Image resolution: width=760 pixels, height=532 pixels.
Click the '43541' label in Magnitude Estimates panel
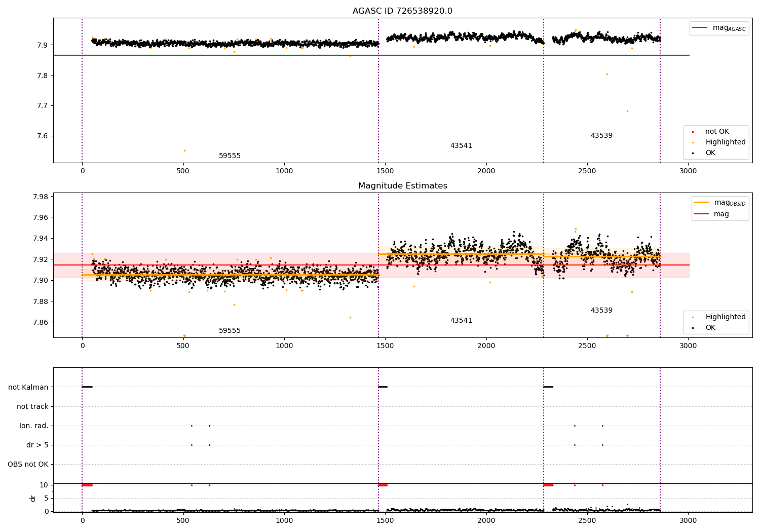click(x=461, y=321)
